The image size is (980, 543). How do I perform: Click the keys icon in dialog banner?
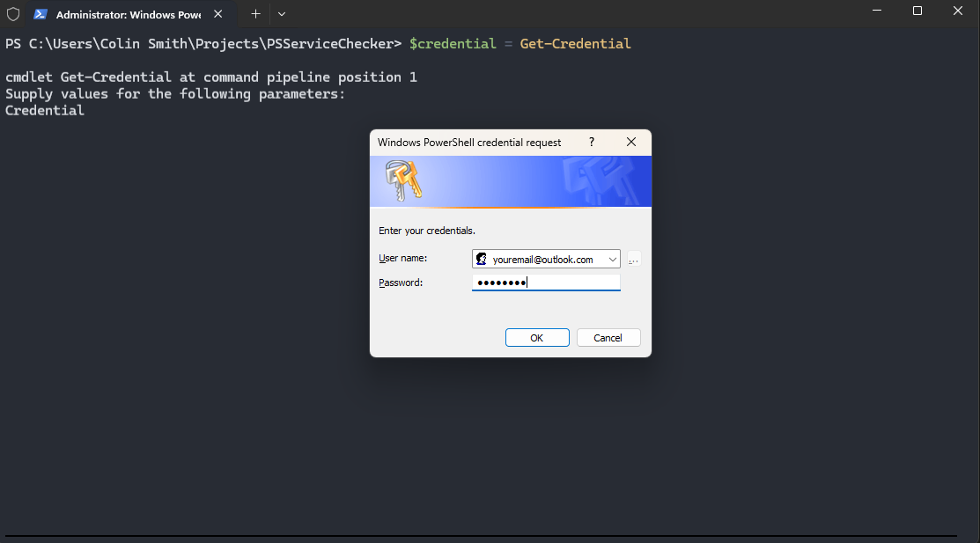pyautogui.click(x=404, y=180)
